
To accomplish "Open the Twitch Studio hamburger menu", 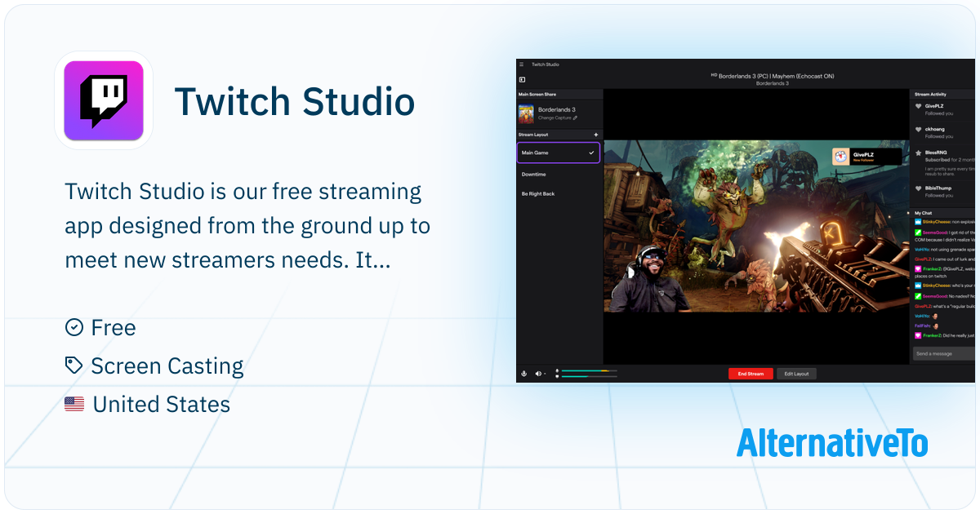I will [x=522, y=64].
